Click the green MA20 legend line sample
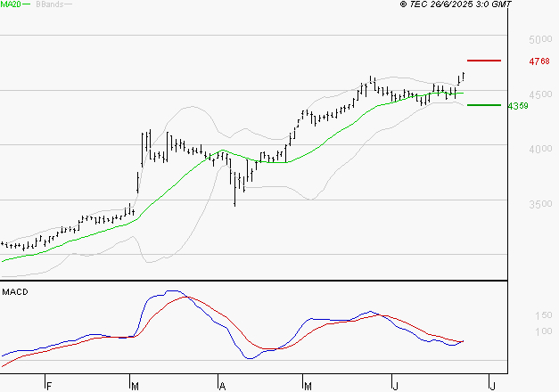The width and height of the screenshot is (559, 392). point(27,4)
